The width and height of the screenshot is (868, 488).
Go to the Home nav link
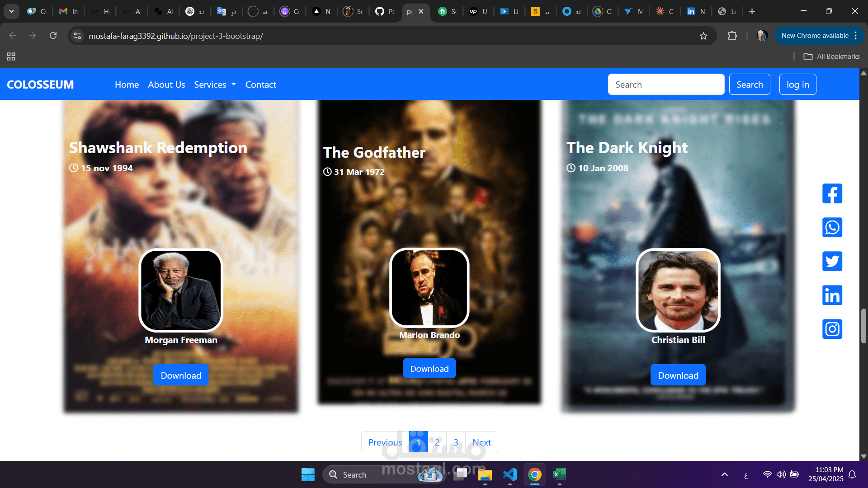pyautogui.click(x=127, y=84)
